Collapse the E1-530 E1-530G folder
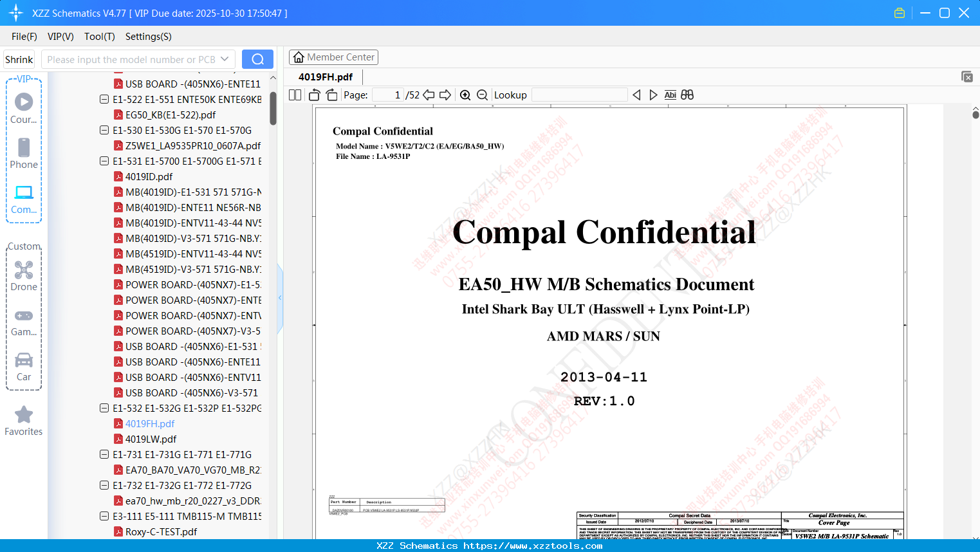 point(104,130)
